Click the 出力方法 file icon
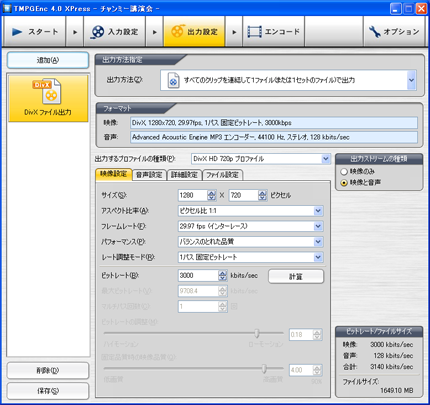 click(173, 80)
